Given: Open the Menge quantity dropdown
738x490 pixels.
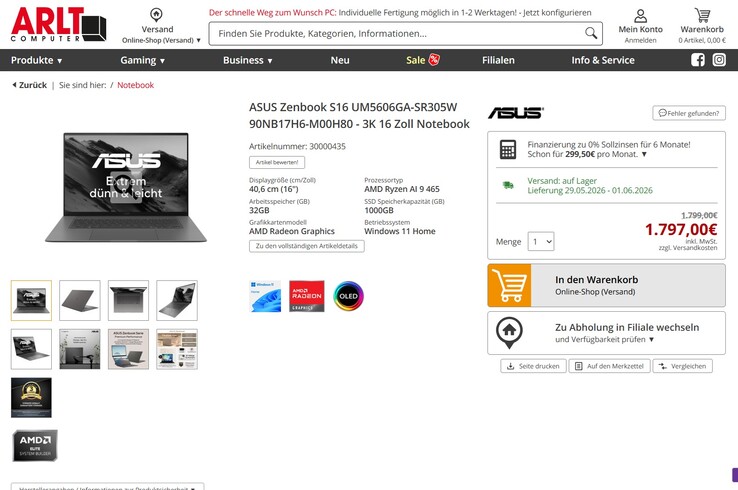Looking at the screenshot, I should pos(541,241).
